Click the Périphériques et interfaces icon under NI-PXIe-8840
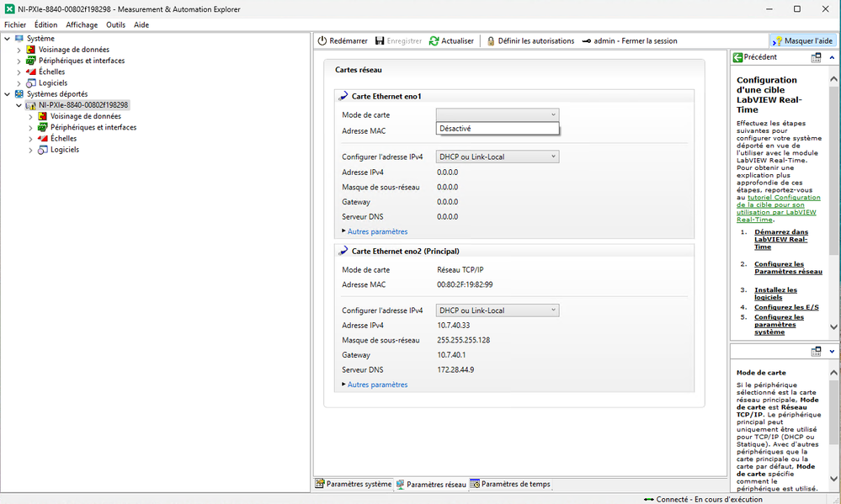 (43, 128)
